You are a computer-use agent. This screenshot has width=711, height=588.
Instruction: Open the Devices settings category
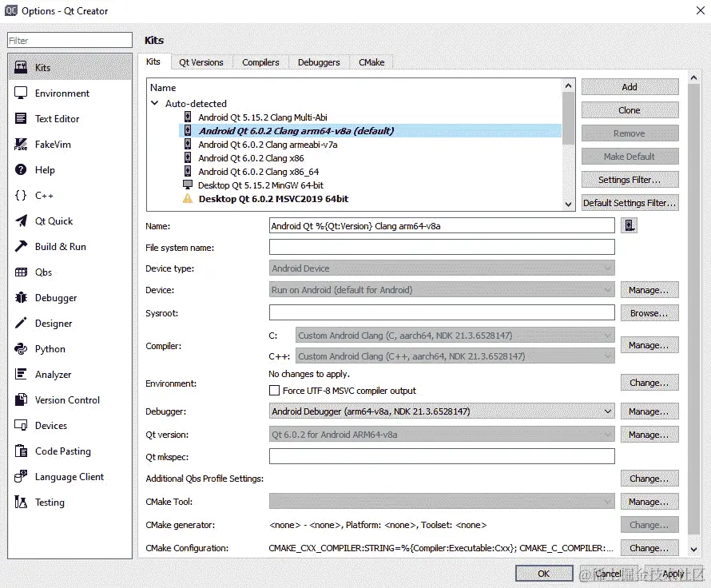click(70, 426)
